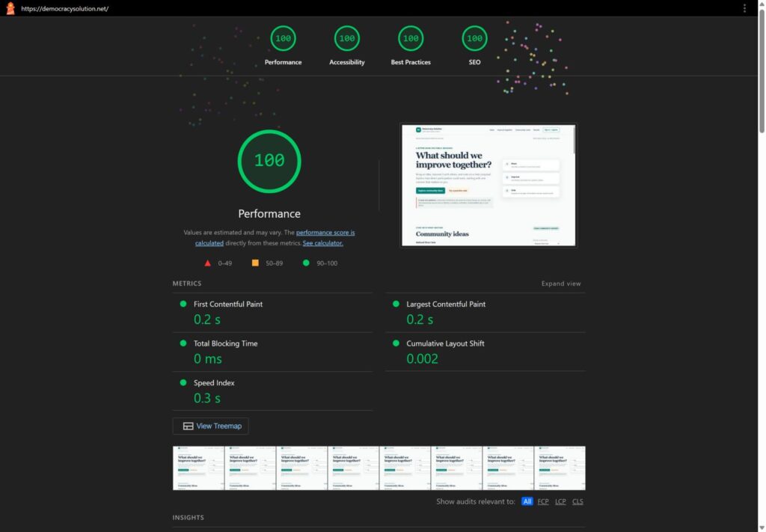This screenshot has height=532, width=766.
Task: Click green dot beside First Contentful Paint
Action: click(183, 304)
